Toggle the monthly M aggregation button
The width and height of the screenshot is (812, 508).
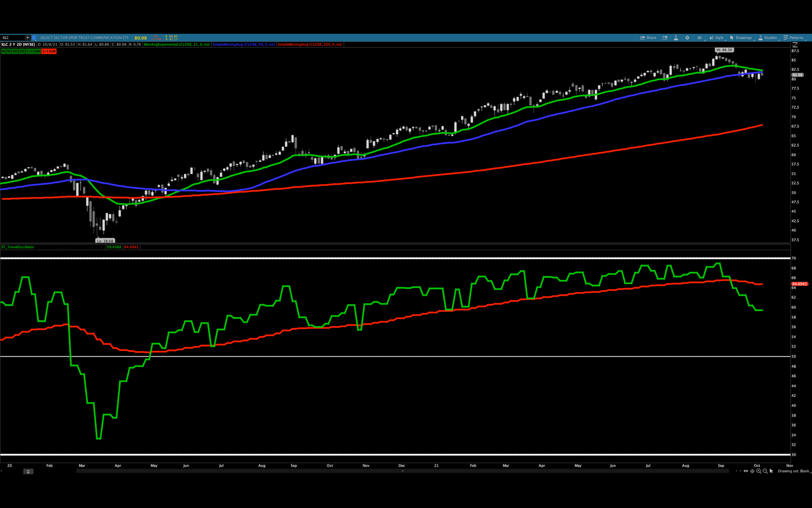point(4,51)
